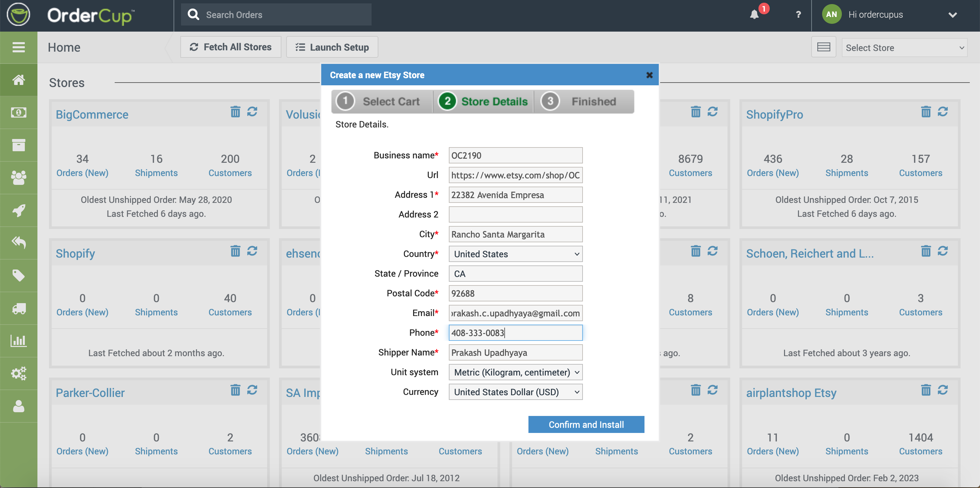Click the tag icon in sidebar
This screenshot has width=980, height=488.
tap(18, 276)
